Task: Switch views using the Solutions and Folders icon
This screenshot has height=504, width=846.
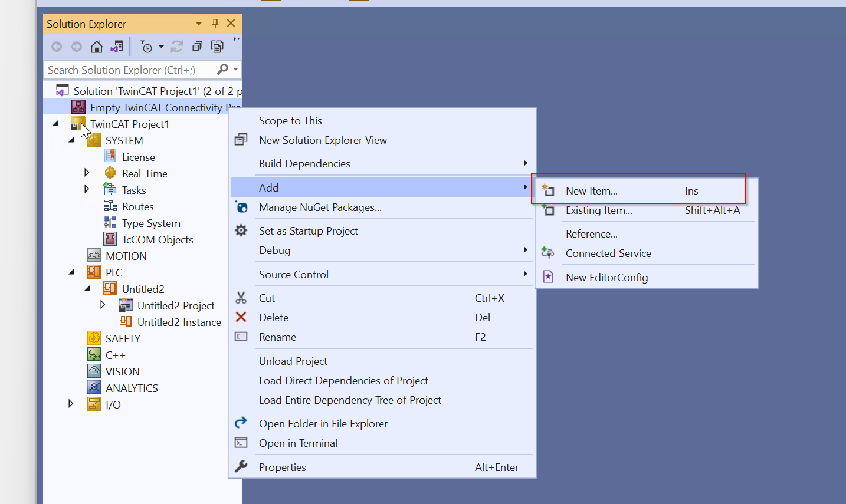Action: [x=117, y=47]
